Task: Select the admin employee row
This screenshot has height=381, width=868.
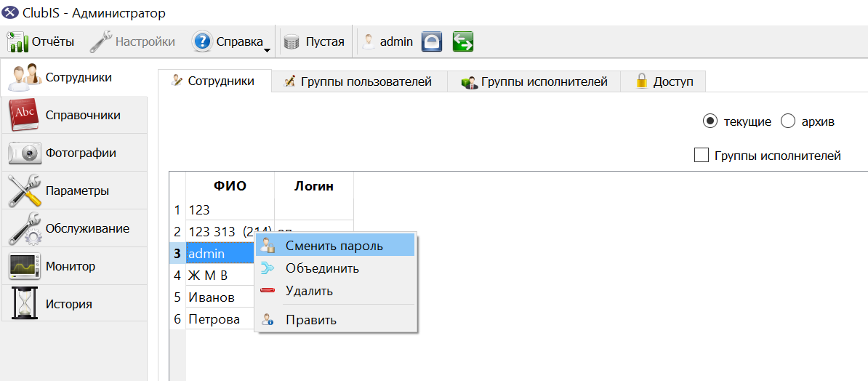Action: pyautogui.click(x=220, y=254)
